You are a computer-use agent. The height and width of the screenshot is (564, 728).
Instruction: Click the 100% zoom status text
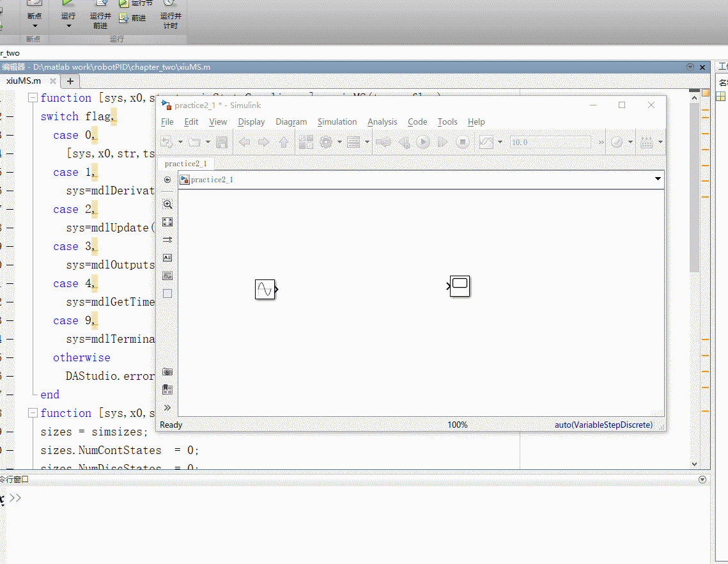coord(458,425)
